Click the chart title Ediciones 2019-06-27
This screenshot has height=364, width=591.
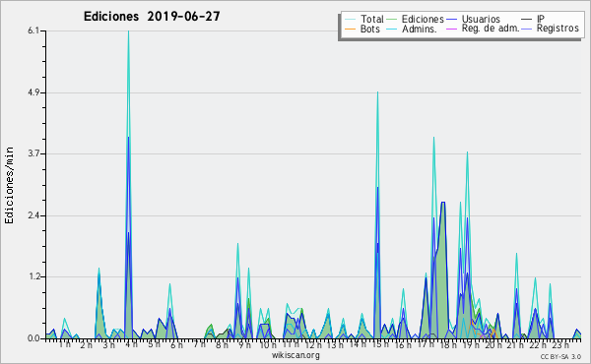[x=152, y=17]
